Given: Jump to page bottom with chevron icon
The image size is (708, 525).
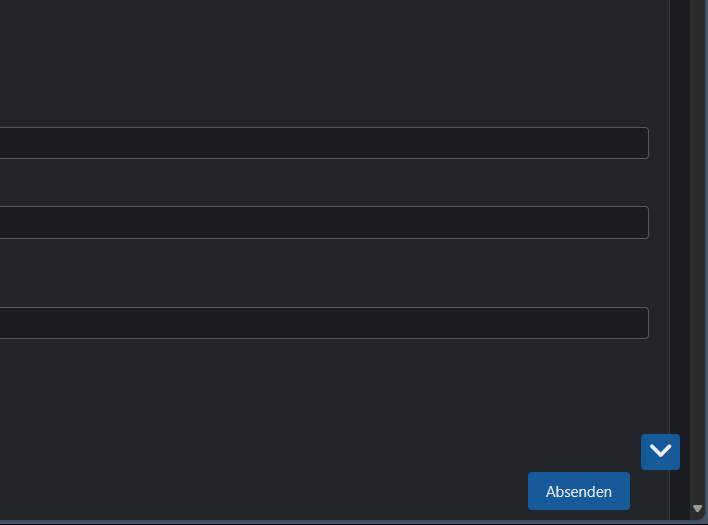Looking at the screenshot, I should click(660, 451).
